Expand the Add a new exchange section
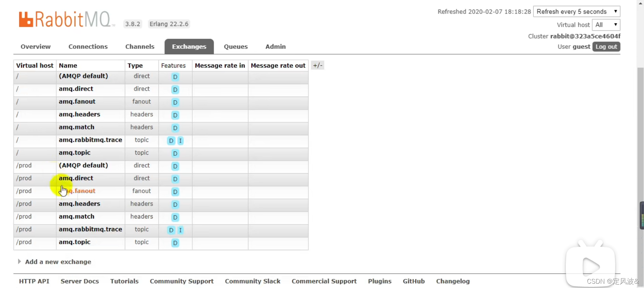 [58, 262]
